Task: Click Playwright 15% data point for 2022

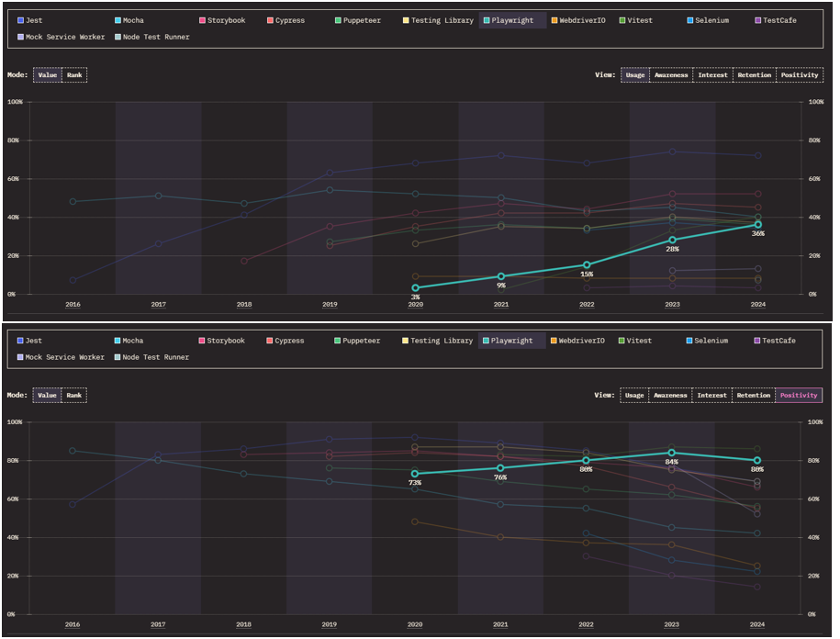Action: [x=588, y=264]
